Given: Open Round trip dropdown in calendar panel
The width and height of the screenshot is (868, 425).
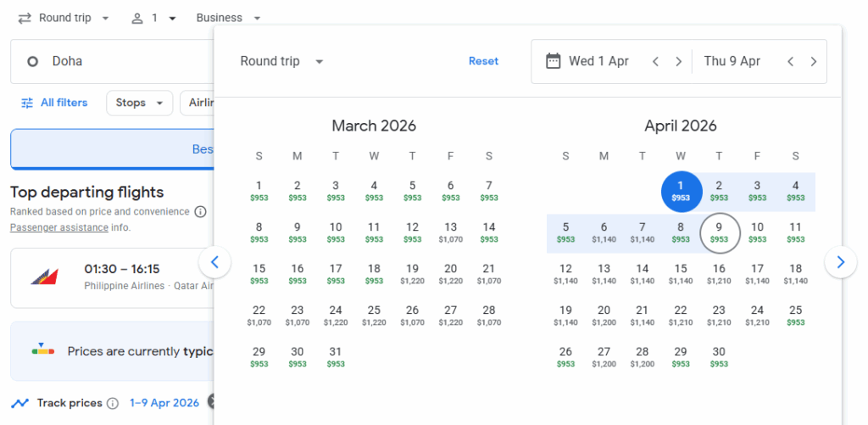Looking at the screenshot, I should tap(281, 61).
